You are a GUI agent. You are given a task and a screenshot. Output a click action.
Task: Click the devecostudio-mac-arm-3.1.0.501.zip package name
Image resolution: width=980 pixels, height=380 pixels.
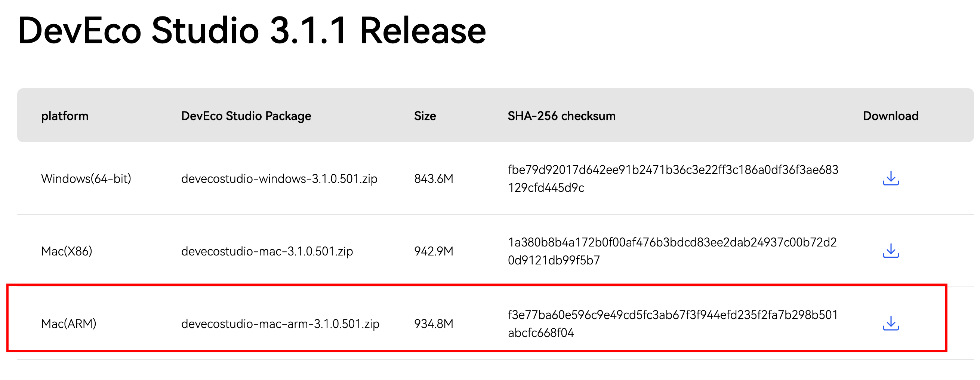click(280, 324)
